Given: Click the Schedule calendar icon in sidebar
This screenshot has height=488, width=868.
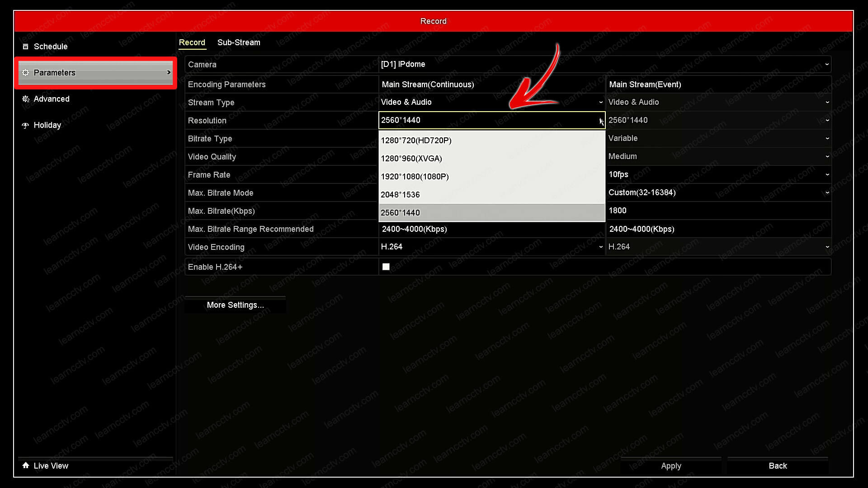Looking at the screenshot, I should (x=26, y=47).
